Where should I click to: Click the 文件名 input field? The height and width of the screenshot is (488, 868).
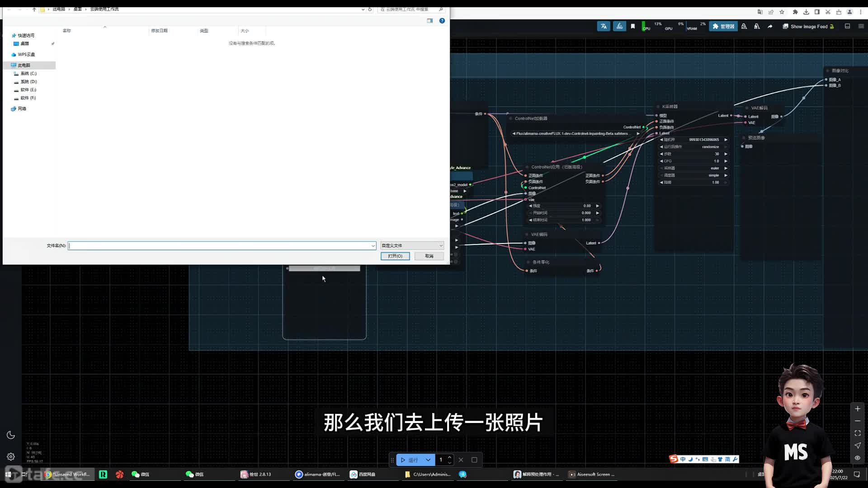[x=219, y=246]
